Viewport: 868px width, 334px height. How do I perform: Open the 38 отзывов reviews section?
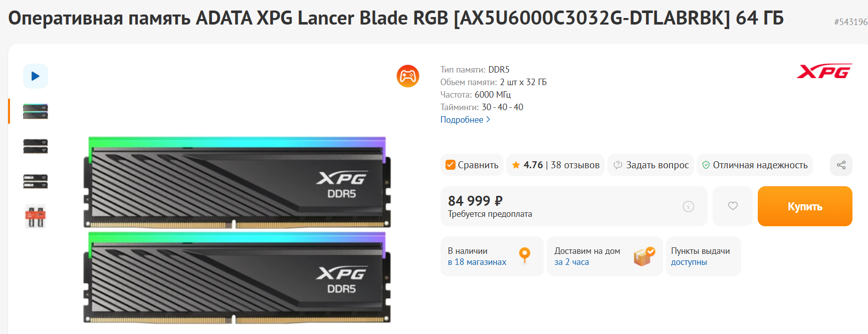(575, 165)
